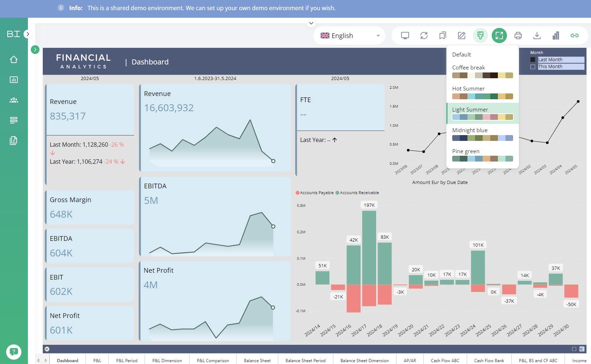Click the download icon in toolbar

coord(537,35)
